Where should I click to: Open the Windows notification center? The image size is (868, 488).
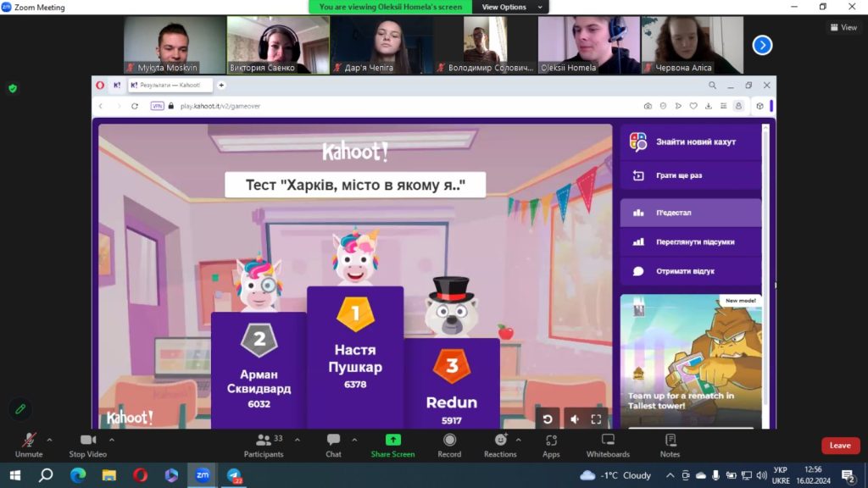coord(848,476)
